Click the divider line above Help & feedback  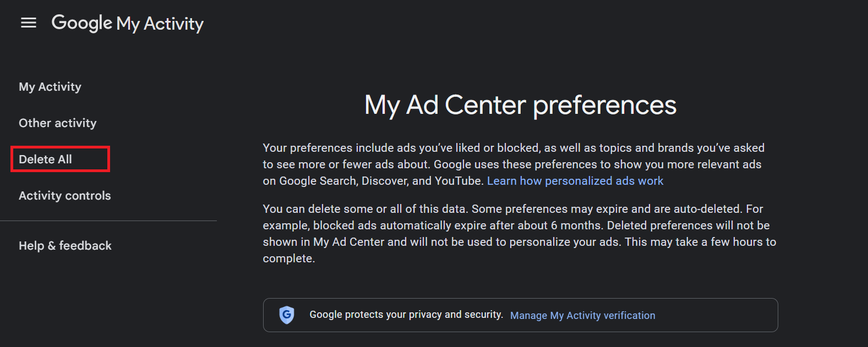(x=108, y=221)
